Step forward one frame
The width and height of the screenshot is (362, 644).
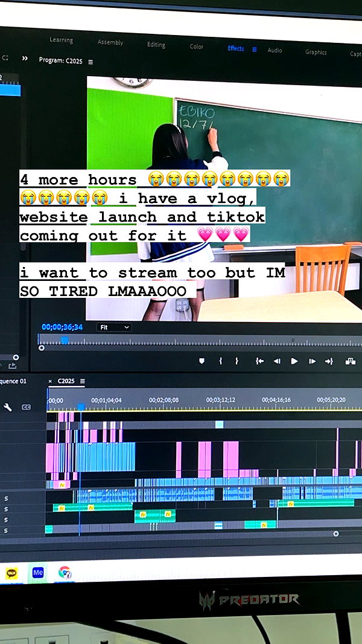(312, 361)
